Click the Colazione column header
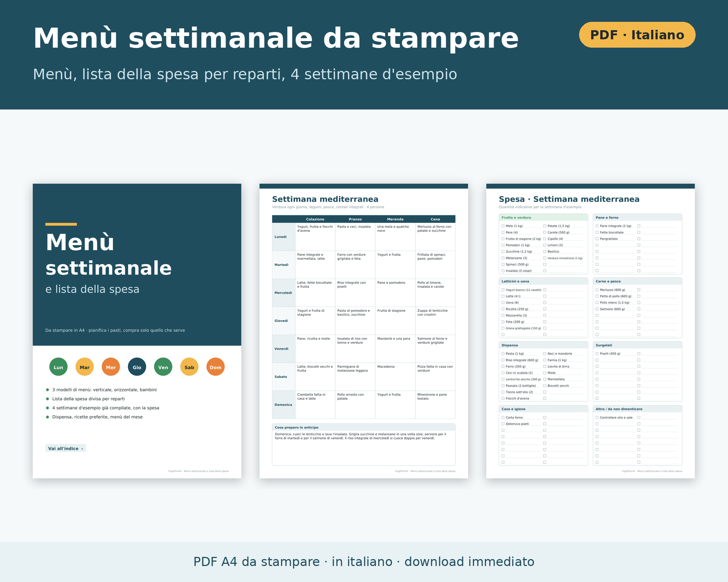This screenshot has width=728, height=582. point(315,219)
